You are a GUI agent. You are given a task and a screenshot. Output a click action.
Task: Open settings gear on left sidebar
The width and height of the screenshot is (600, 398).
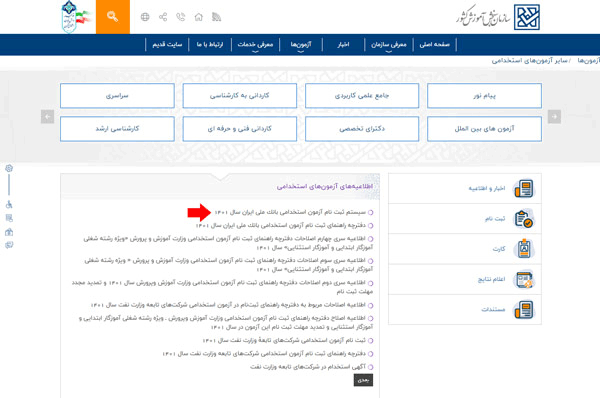click(9, 168)
